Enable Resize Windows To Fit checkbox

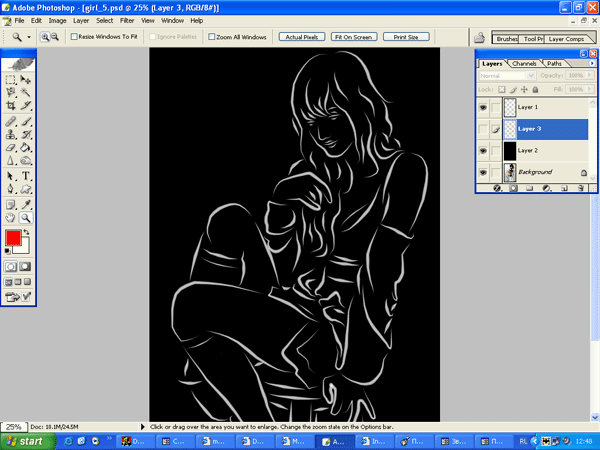tap(74, 37)
